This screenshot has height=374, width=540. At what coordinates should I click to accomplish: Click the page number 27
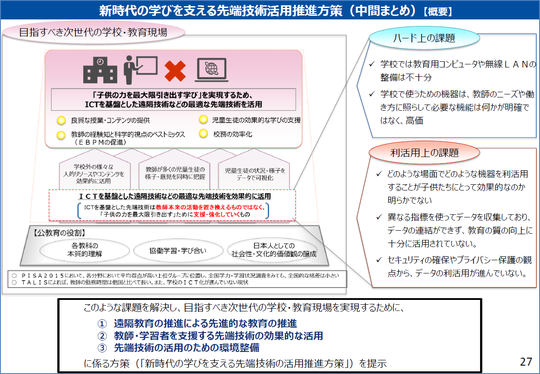click(526, 362)
